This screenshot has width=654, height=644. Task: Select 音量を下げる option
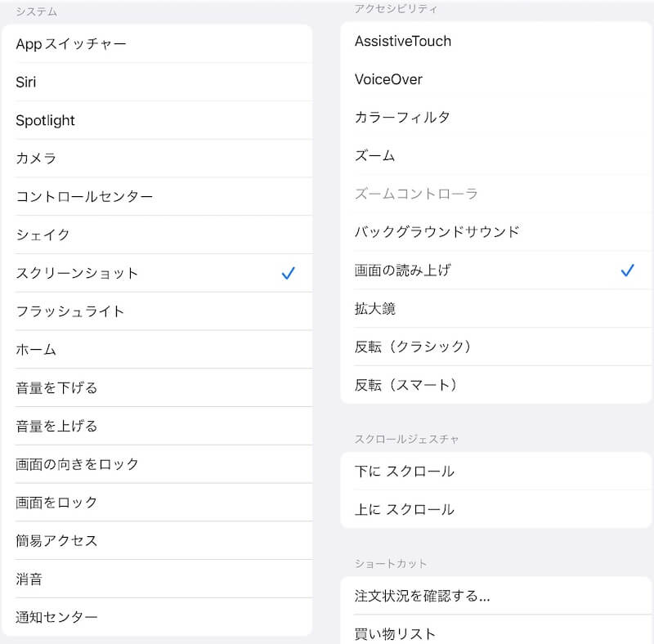point(157,388)
